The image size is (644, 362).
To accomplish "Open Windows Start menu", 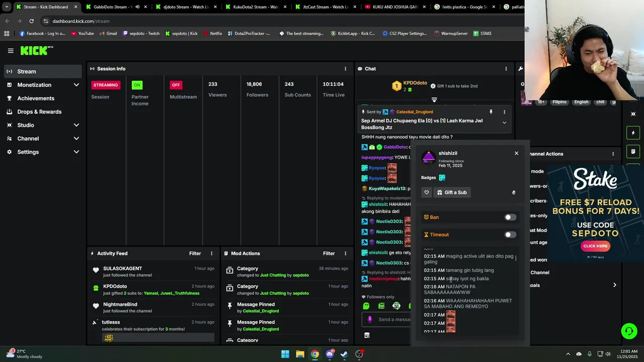I will click(285, 354).
